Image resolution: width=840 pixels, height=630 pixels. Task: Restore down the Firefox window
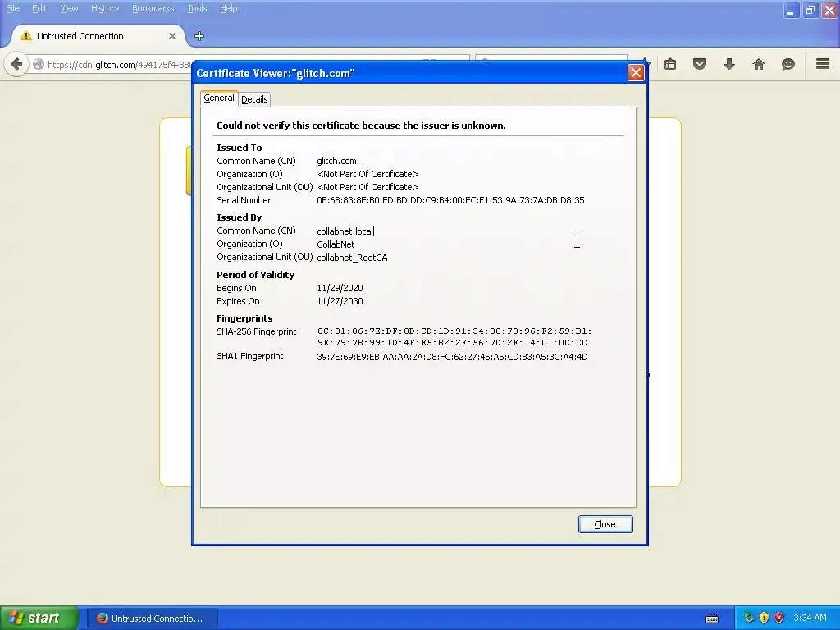coord(810,10)
